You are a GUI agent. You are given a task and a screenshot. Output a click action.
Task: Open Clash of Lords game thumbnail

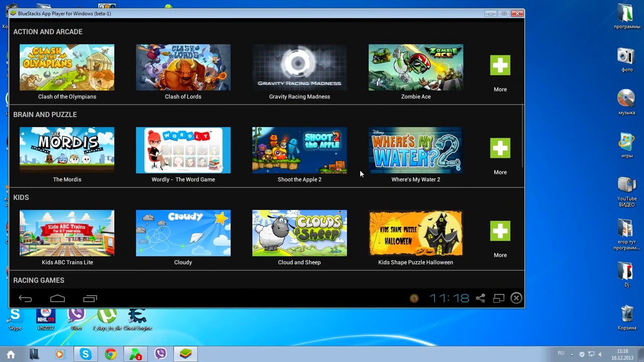pos(183,67)
